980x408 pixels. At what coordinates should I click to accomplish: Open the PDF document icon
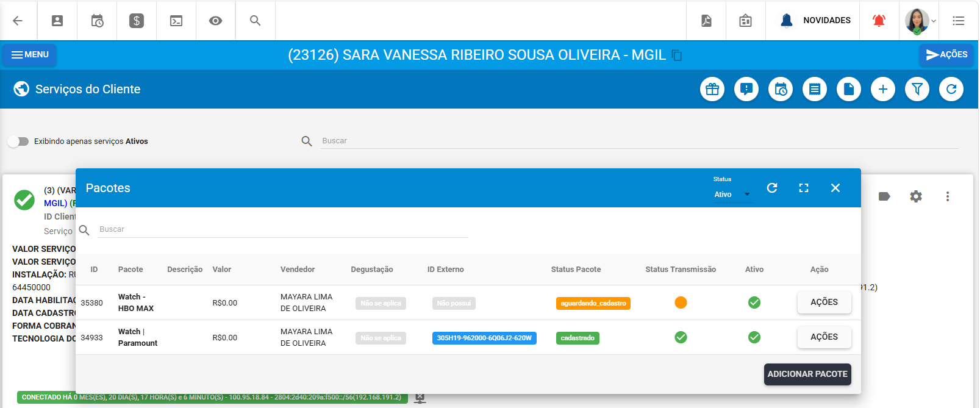click(706, 21)
